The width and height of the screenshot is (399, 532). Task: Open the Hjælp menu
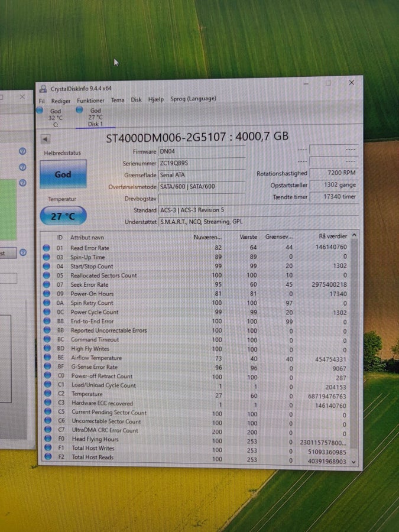(155, 99)
